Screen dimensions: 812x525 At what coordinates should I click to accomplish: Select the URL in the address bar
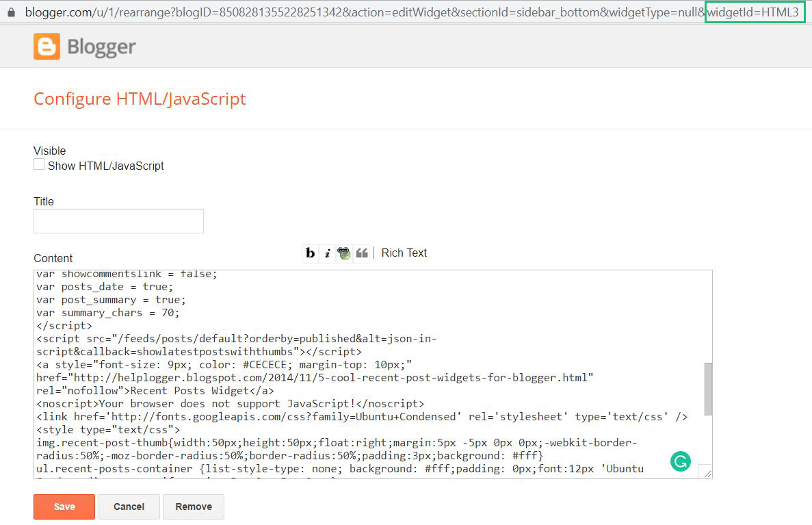(x=342, y=12)
